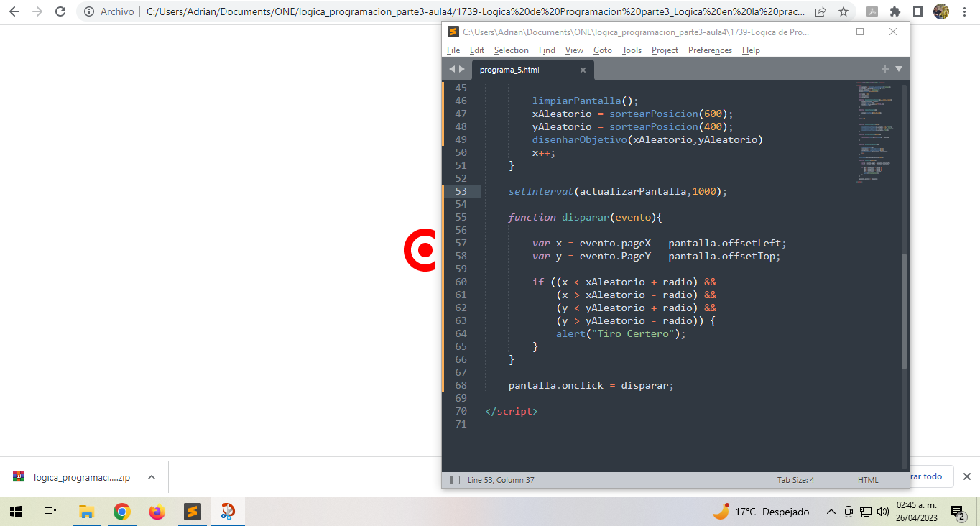Open Tab Size: 4 selector
This screenshot has width=980, height=526.
click(795, 479)
